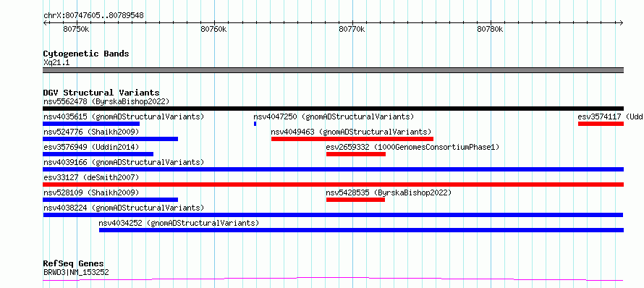
Task: Click the blue esv3576949 variant bar
Action: click(x=98, y=154)
